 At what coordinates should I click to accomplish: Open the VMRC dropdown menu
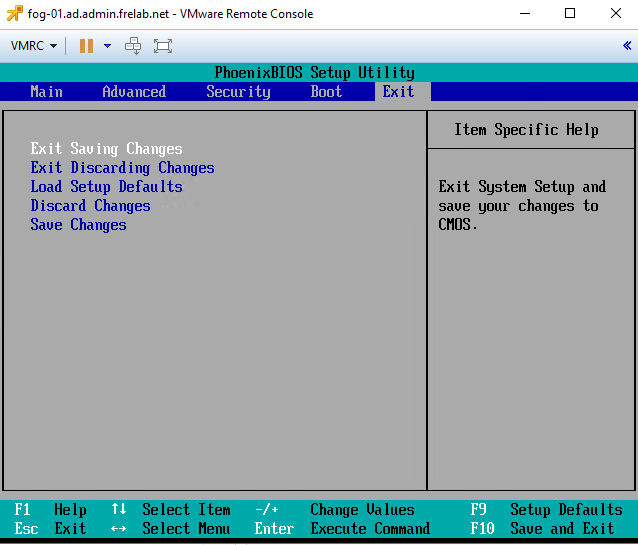(x=34, y=46)
